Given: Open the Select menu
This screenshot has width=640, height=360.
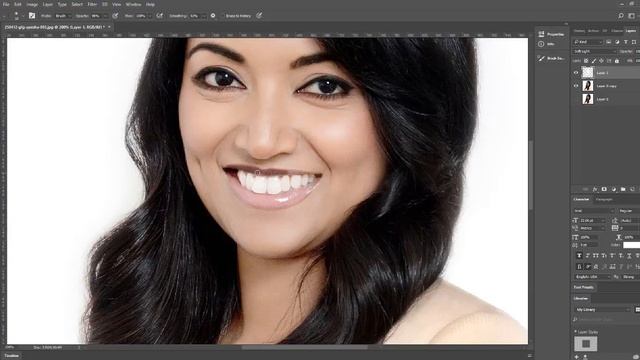Looking at the screenshot, I should (x=77, y=4).
